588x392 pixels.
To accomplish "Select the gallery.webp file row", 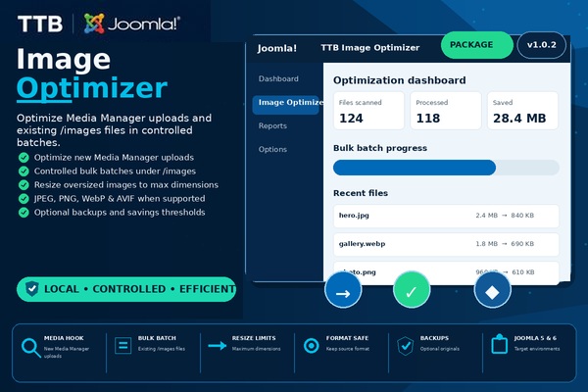I will click(x=446, y=244).
